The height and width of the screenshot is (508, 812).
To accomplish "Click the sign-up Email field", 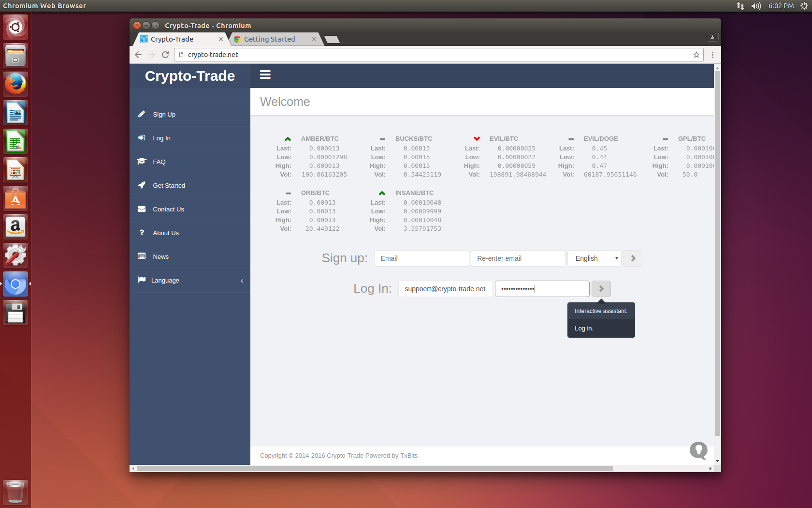I will [x=422, y=258].
